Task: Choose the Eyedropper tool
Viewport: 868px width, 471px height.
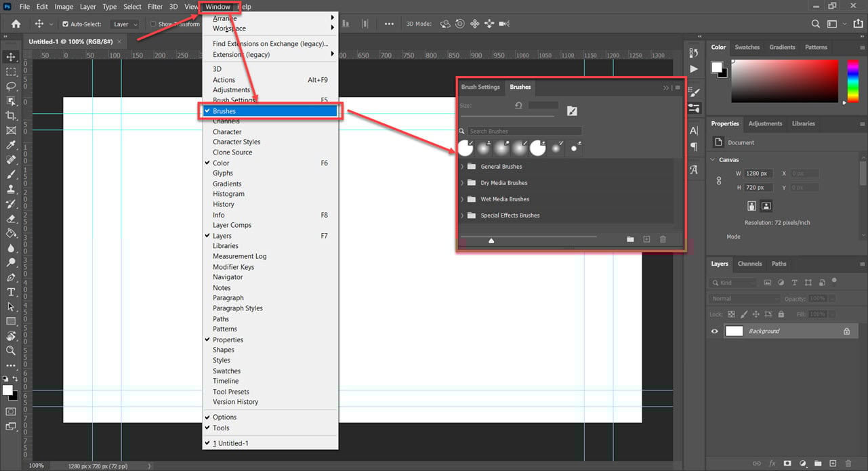Action: [x=11, y=145]
